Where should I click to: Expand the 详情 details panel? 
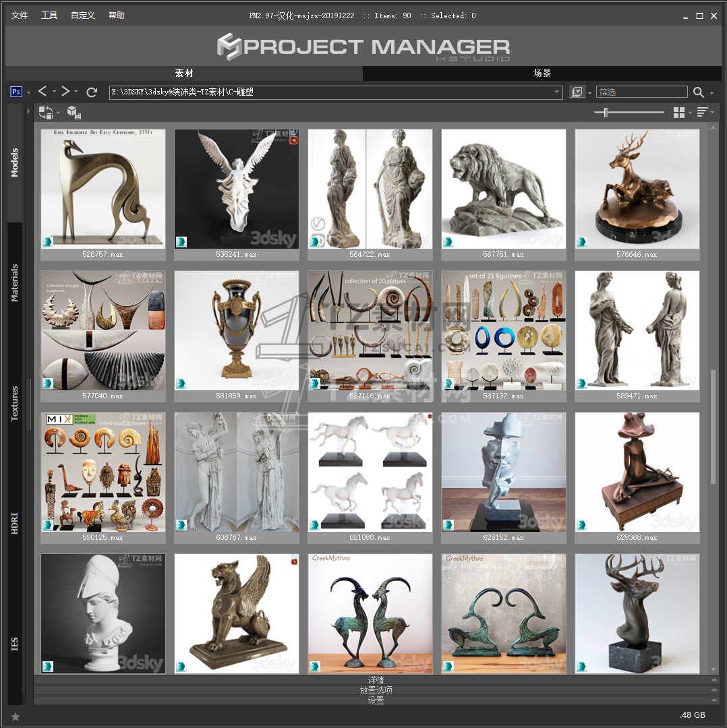[x=376, y=680]
